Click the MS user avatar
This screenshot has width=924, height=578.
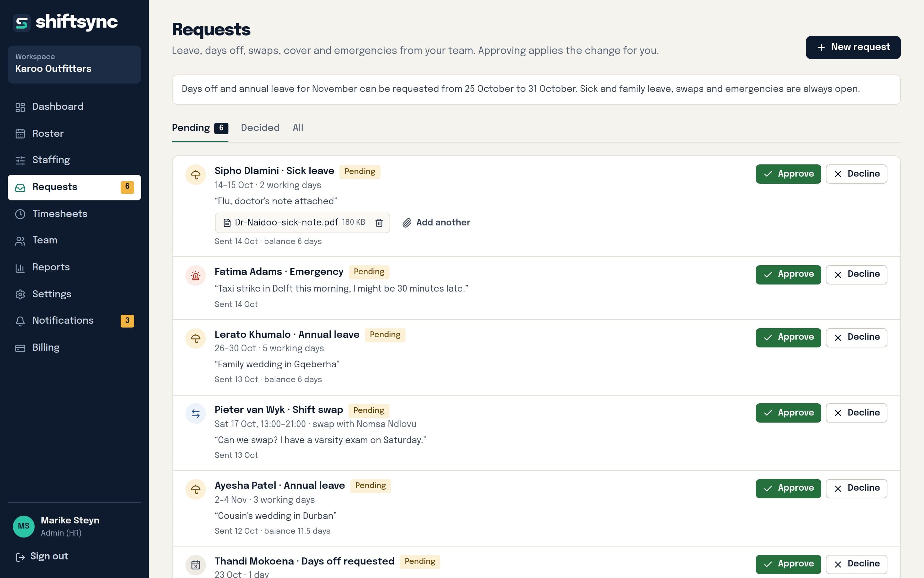(x=24, y=526)
